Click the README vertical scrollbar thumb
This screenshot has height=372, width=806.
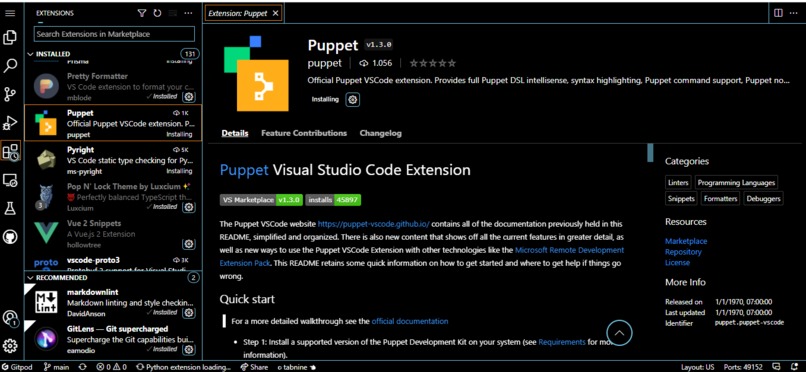[x=650, y=153]
